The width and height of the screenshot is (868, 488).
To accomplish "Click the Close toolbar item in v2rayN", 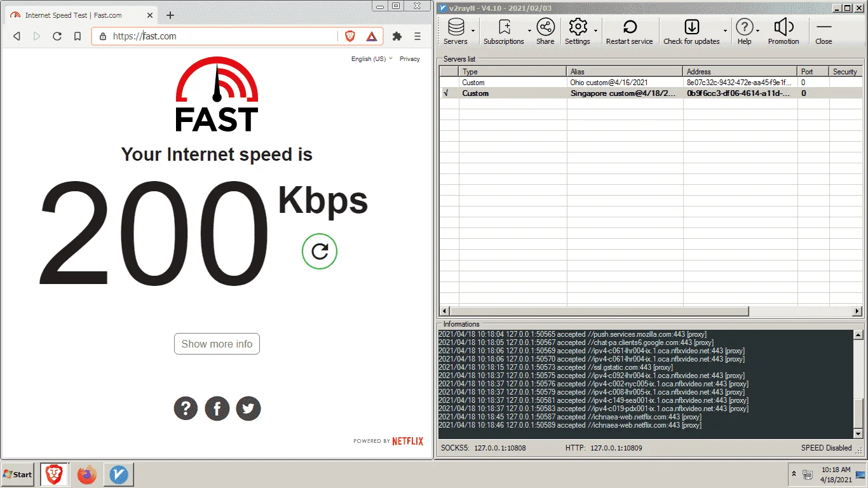I will coord(824,31).
